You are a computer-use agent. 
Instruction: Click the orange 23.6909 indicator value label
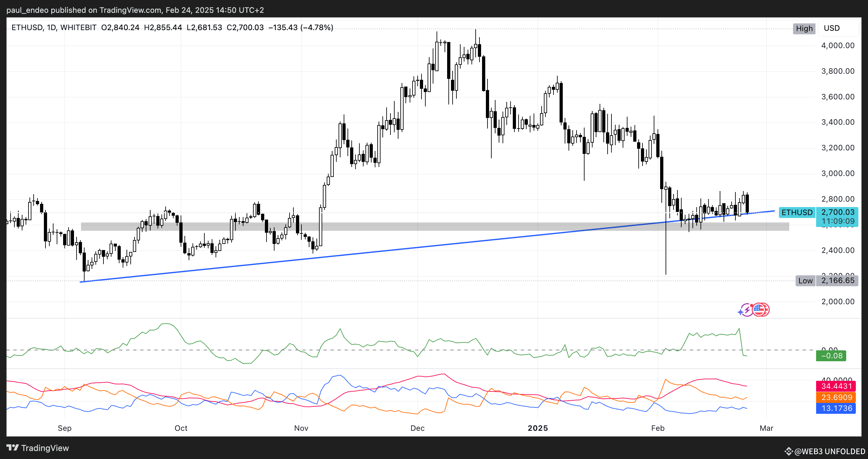coord(836,397)
